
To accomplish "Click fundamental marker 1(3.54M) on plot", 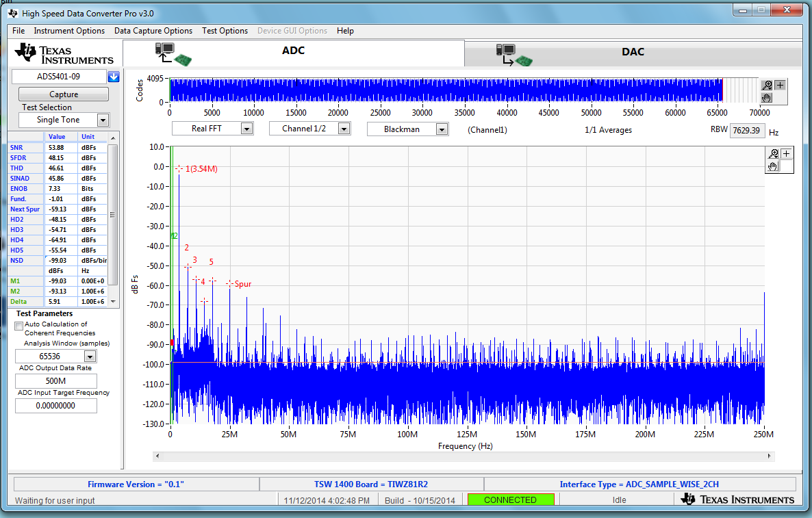I will pyautogui.click(x=179, y=169).
